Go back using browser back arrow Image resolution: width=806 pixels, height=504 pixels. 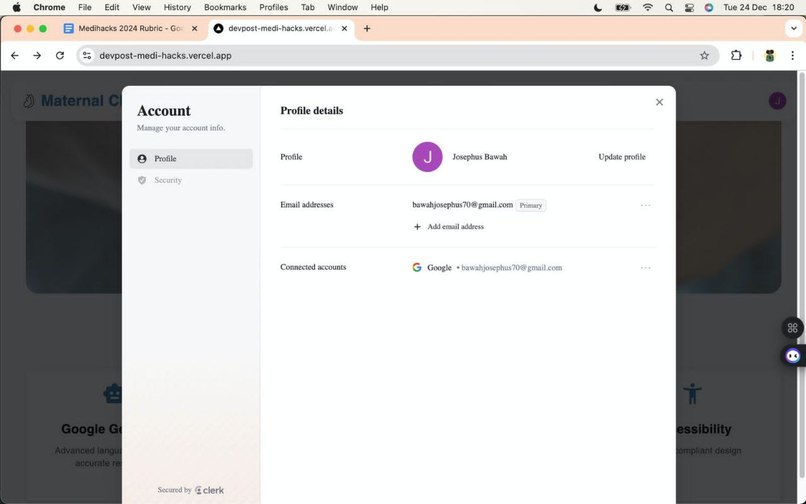click(x=15, y=56)
